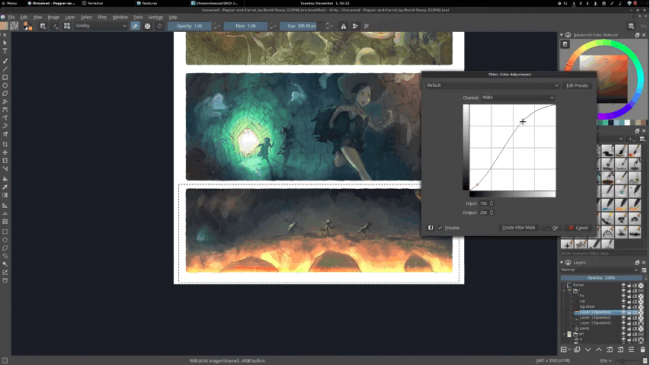Click the vertical mirror tool icon
Screen dimensions: 650x365
coord(355,26)
